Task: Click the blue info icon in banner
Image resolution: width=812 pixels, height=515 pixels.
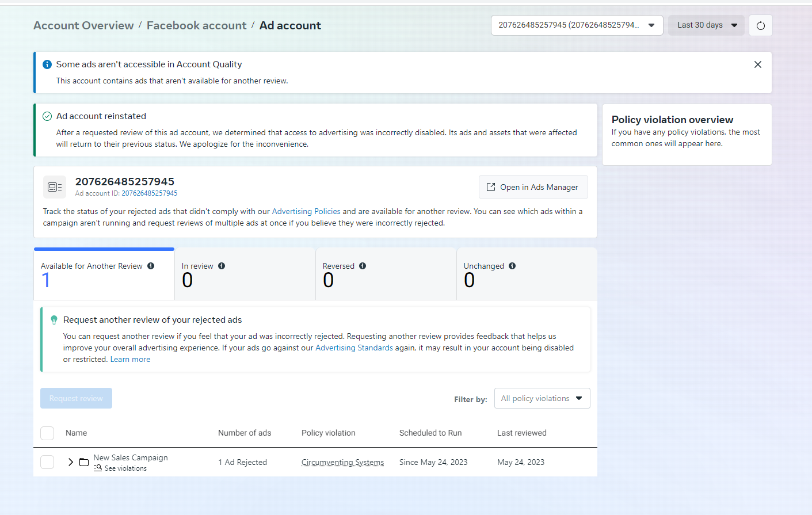Action: (47, 64)
